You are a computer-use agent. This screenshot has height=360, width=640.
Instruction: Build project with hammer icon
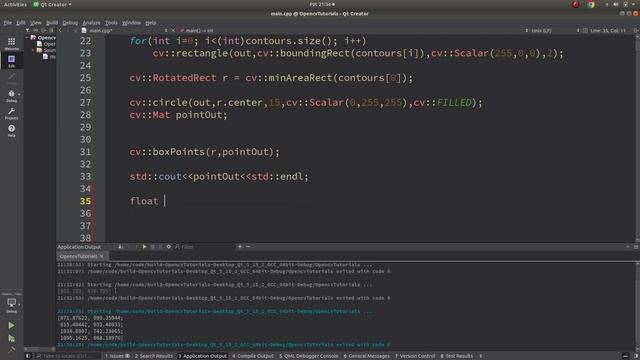[x=11, y=350]
